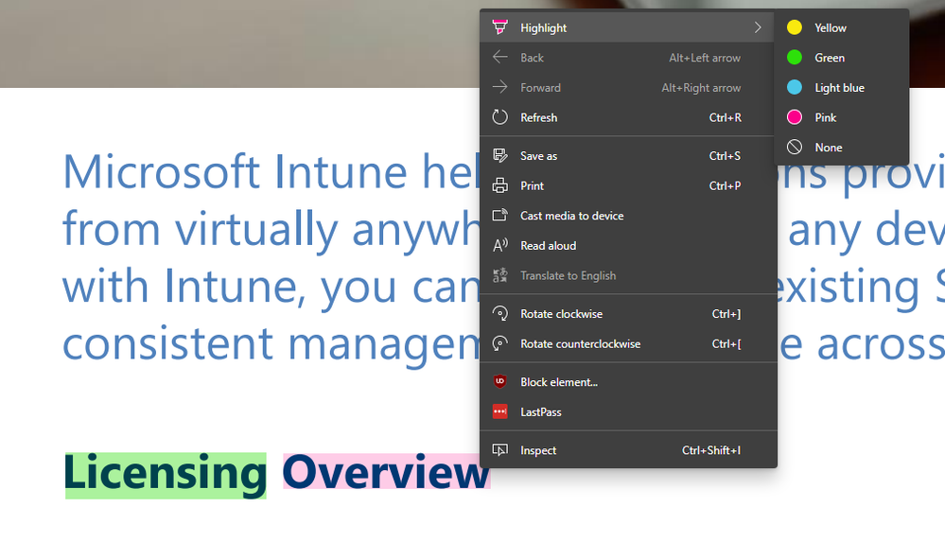Click the Translate to English icon
This screenshot has height=560, width=945.
pyautogui.click(x=499, y=275)
